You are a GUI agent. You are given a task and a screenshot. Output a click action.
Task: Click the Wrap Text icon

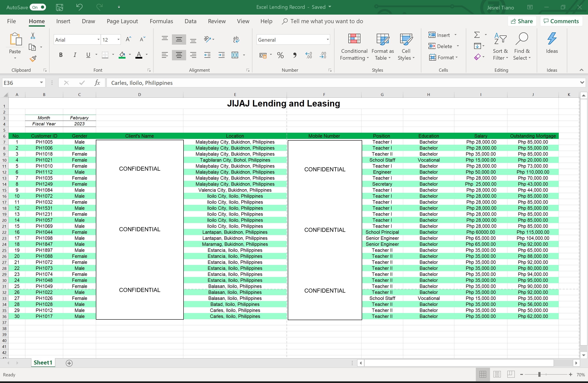(236, 40)
